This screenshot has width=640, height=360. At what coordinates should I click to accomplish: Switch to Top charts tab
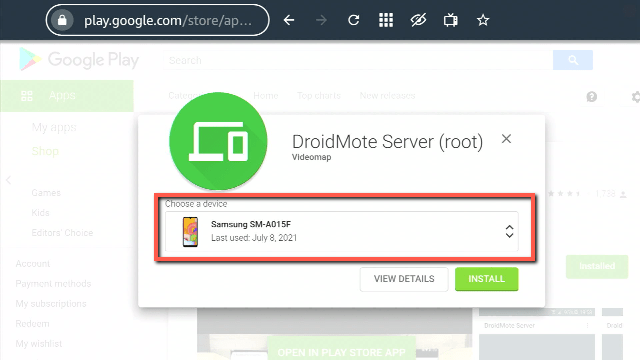point(319,96)
